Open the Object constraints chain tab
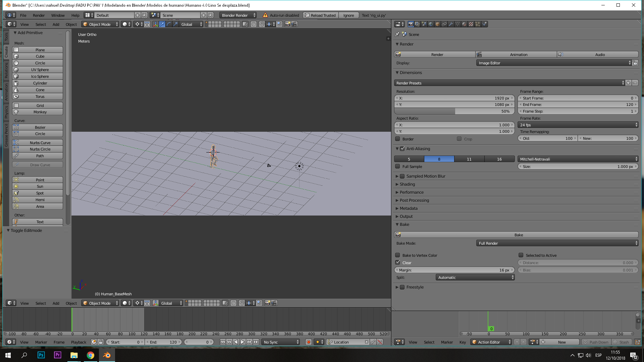The height and width of the screenshot is (362, 644). (x=444, y=24)
